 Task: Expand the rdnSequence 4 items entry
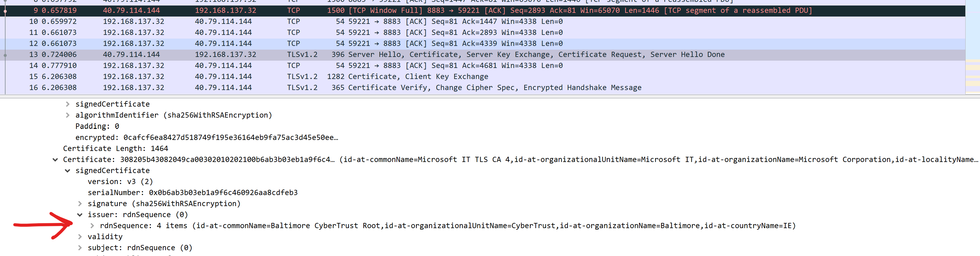pyautogui.click(x=92, y=225)
